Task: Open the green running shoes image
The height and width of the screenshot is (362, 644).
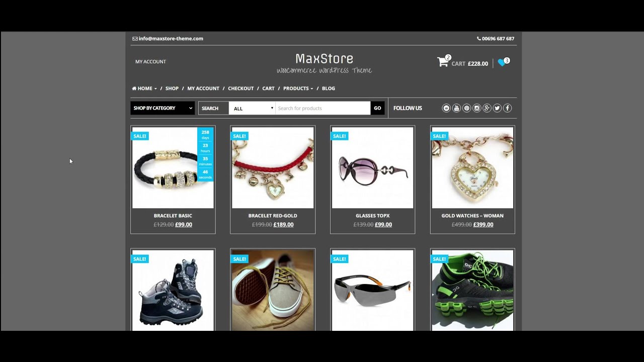Action: pos(472,290)
